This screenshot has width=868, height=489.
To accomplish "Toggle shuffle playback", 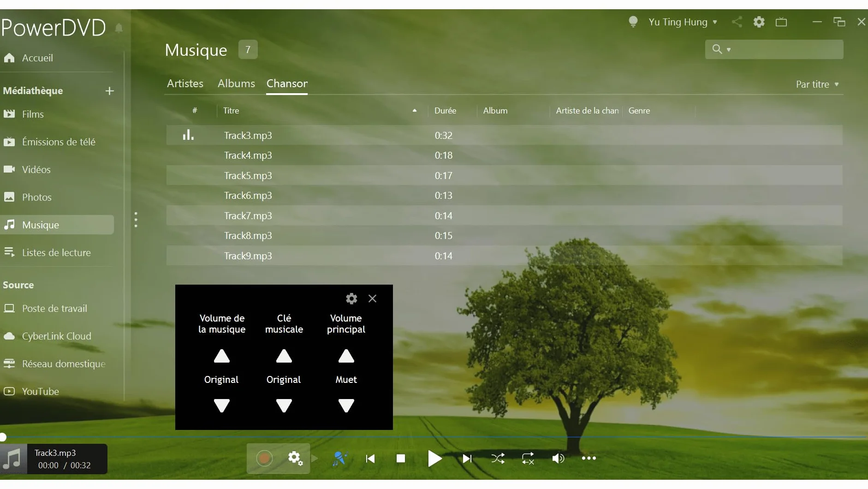I will [x=498, y=458].
